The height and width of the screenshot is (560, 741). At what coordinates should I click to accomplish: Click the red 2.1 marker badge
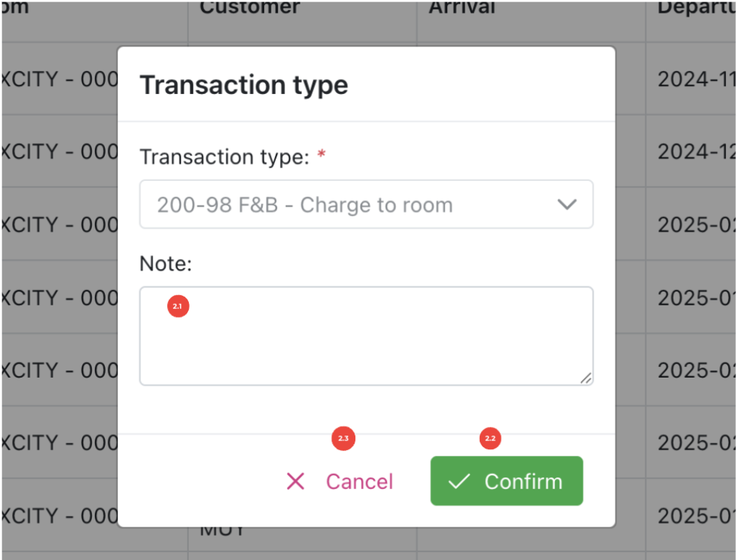[x=177, y=307]
